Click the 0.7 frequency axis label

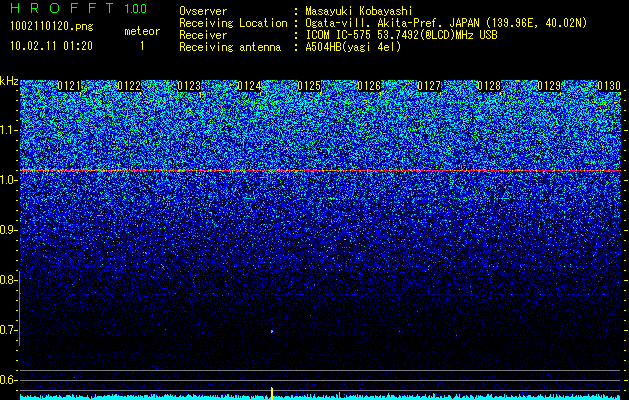tap(8, 330)
